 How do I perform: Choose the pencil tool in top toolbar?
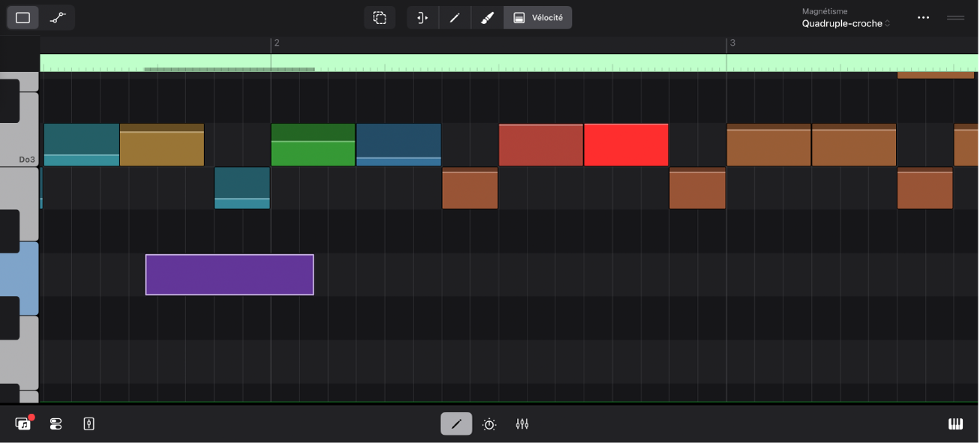tap(455, 18)
